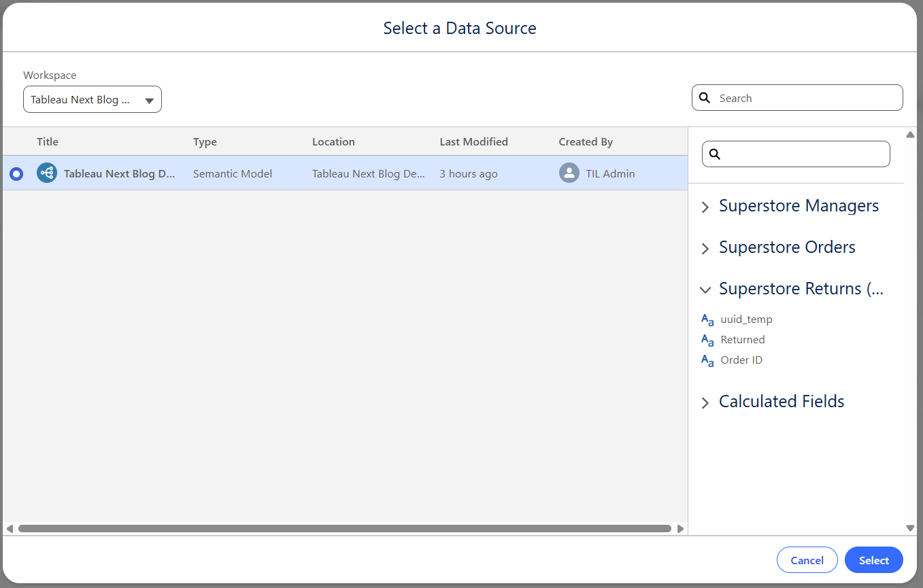923x588 pixels.
Task: Click the text type icon beside Returned
Action: pos(707,340)
